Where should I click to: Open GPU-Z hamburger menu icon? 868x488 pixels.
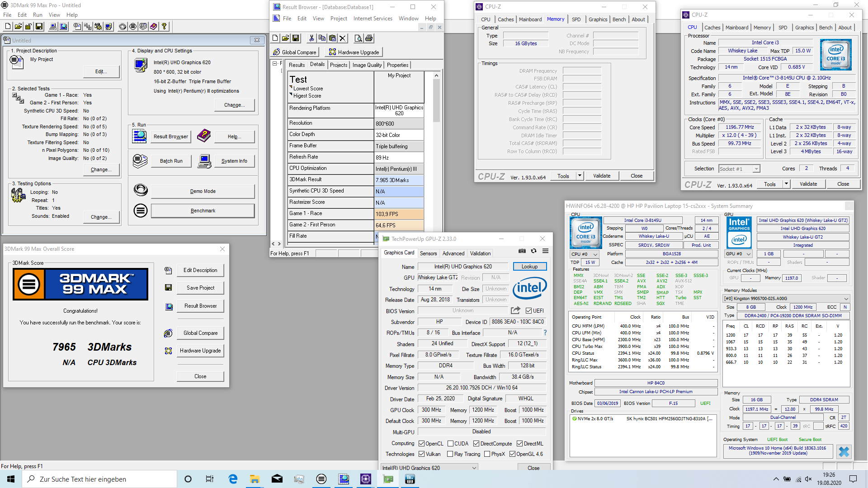click(545, 251)
